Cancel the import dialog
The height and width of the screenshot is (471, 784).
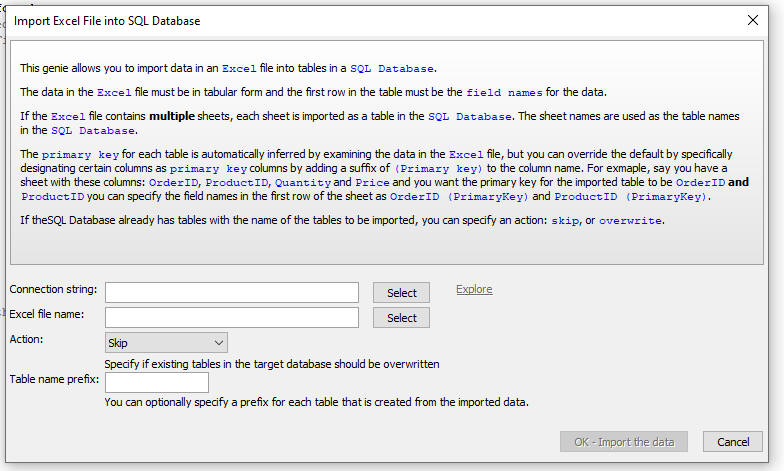tap(732, 442)
